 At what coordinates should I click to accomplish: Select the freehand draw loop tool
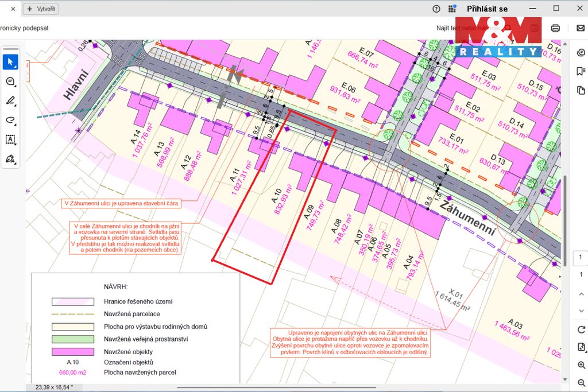10,120
